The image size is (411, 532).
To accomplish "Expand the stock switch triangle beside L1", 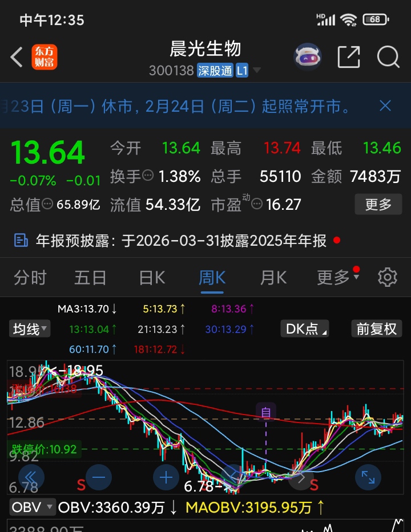I will coord(257,70).
